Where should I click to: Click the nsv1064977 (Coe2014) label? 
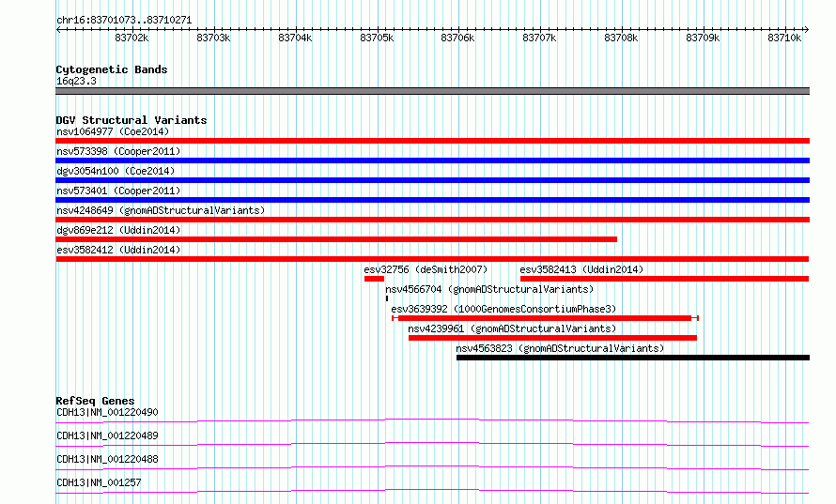[113, 131]
